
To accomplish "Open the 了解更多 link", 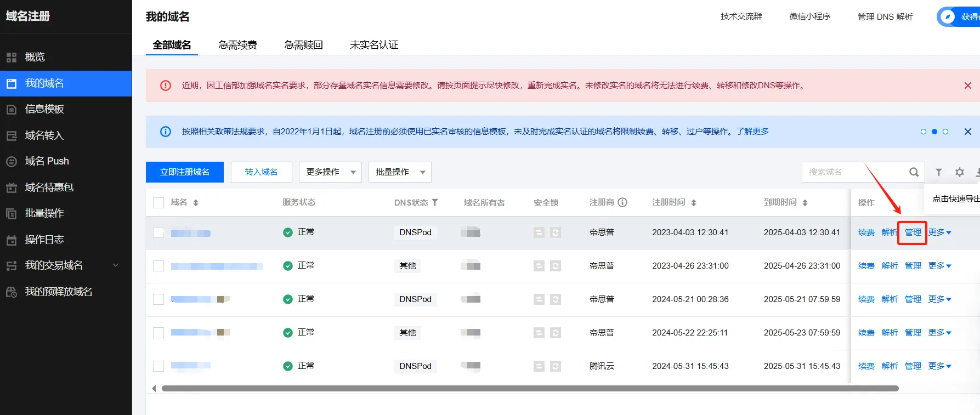I will (x=752, y=132).
